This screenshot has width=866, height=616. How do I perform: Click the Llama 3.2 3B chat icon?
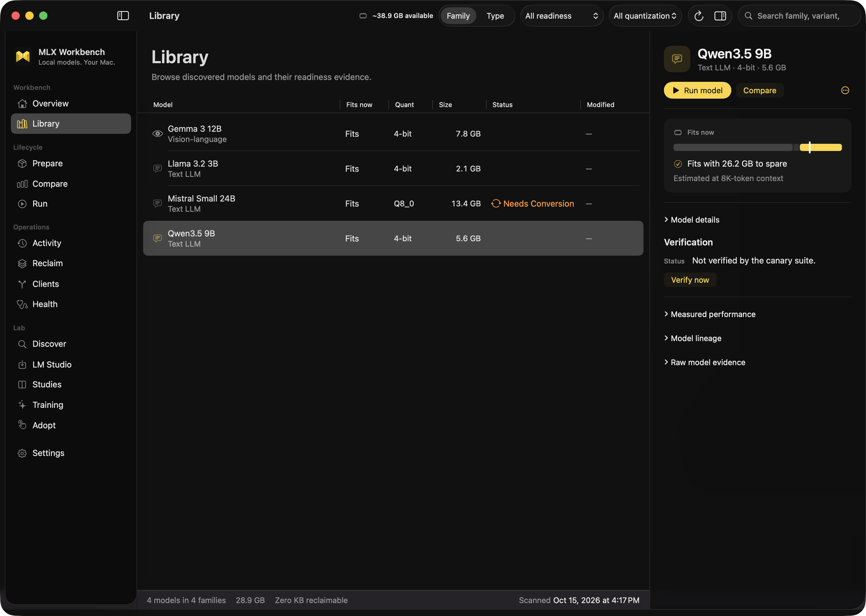coord(157,169)
